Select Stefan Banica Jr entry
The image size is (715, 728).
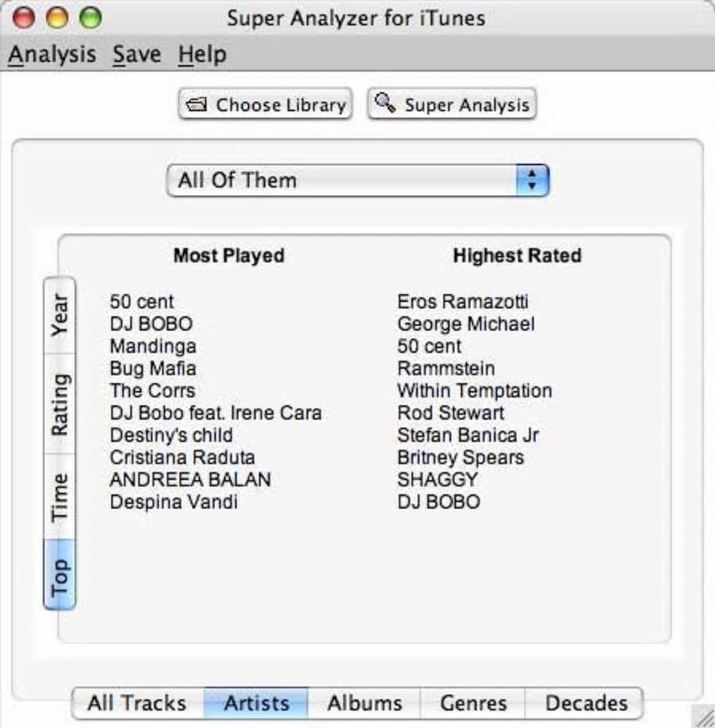point(468,436)
